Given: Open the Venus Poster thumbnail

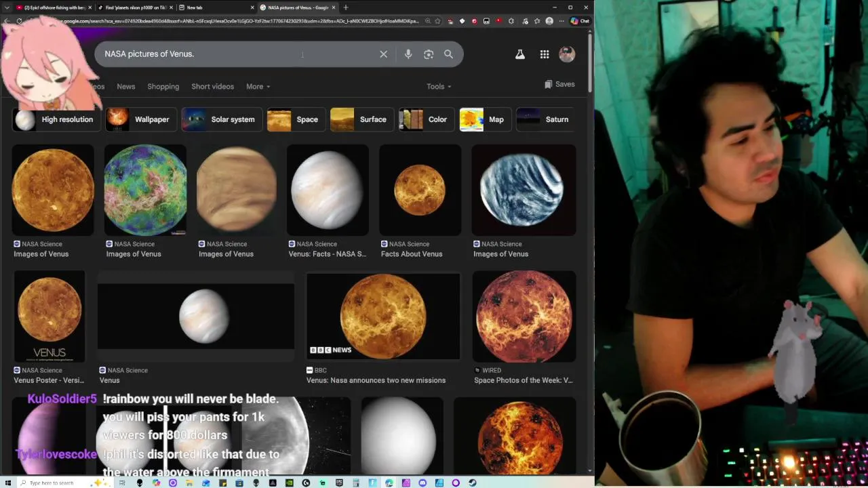Looking at the screenshot, I should [x=50, y=317].
